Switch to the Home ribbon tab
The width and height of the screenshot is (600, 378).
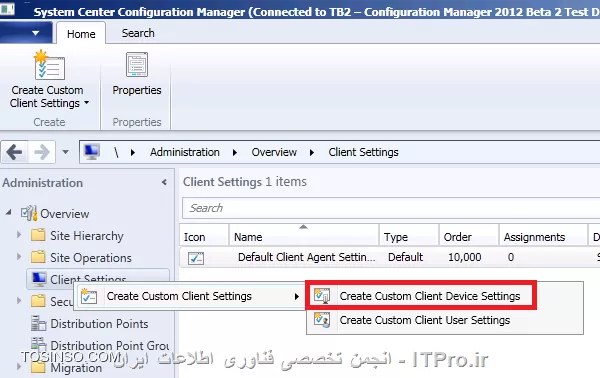click(81, 34)
